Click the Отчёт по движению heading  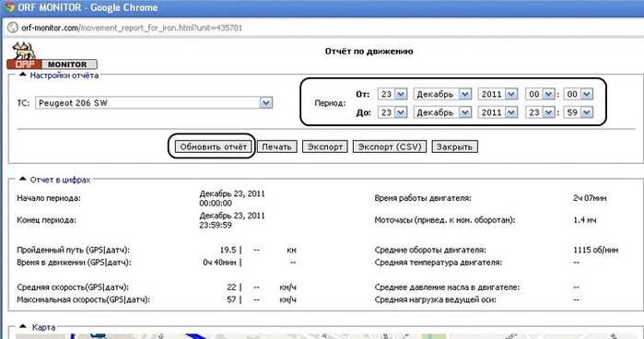pyautogui.click(x=369, y=52)
